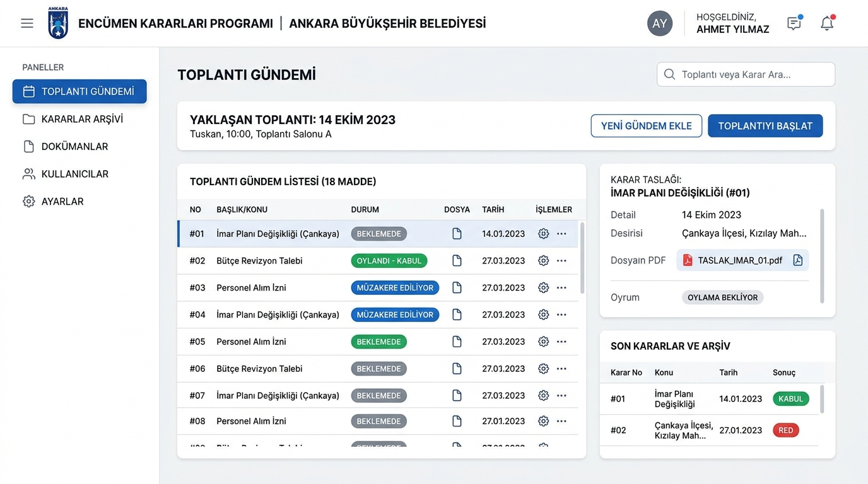Click the AHMET YILMAZ user name
The width and height of the screenshot is (868, 484).
733,30
